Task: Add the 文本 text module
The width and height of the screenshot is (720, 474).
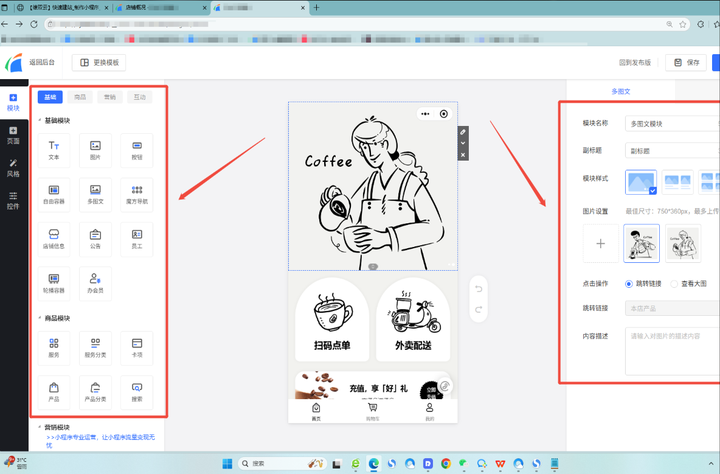Action: pyautogui.click(x=54, y=150)
